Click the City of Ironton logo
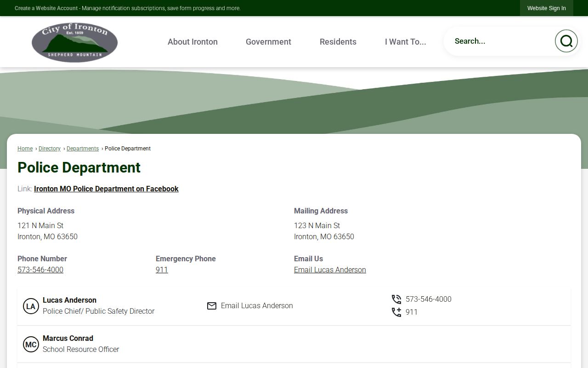Image resolution: width=588 pixels, height=368 pixels. pos(74,42)
